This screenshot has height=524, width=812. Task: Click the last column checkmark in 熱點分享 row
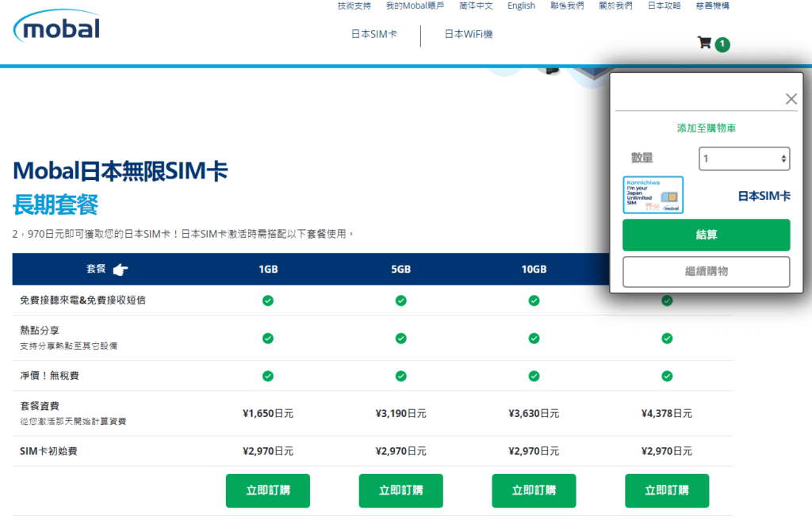667,338
